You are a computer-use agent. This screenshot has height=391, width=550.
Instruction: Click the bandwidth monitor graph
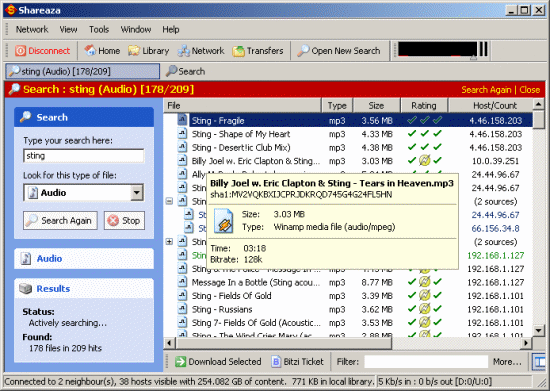pos(437,49)
